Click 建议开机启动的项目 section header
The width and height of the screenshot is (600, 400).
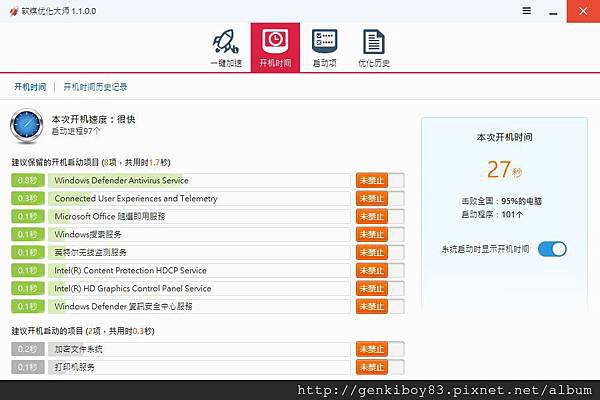(x=83, y=331)
